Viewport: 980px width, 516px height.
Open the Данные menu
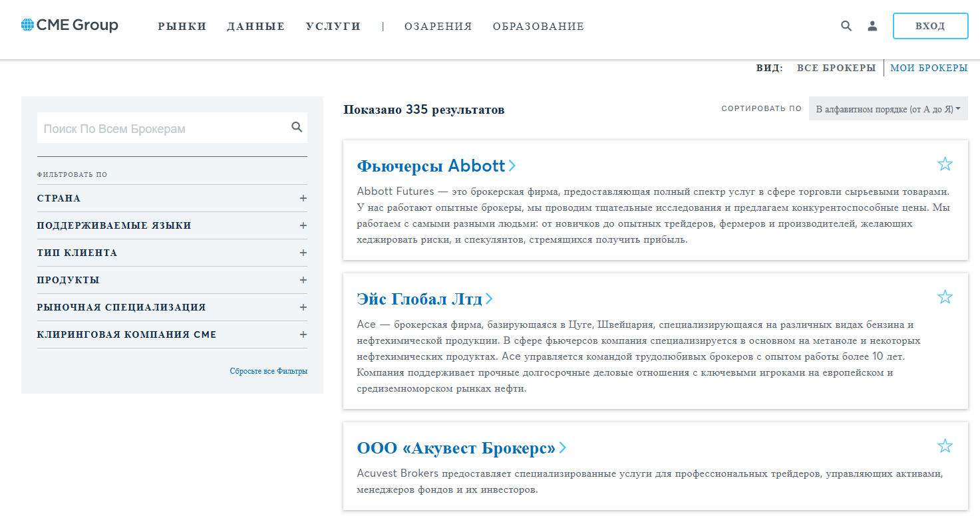pyautogui.click(x=255, y=27)
